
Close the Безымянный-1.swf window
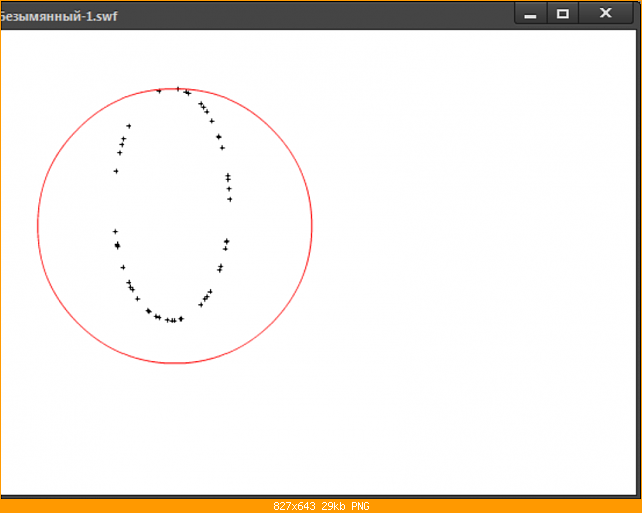click(x=606, y=14)
